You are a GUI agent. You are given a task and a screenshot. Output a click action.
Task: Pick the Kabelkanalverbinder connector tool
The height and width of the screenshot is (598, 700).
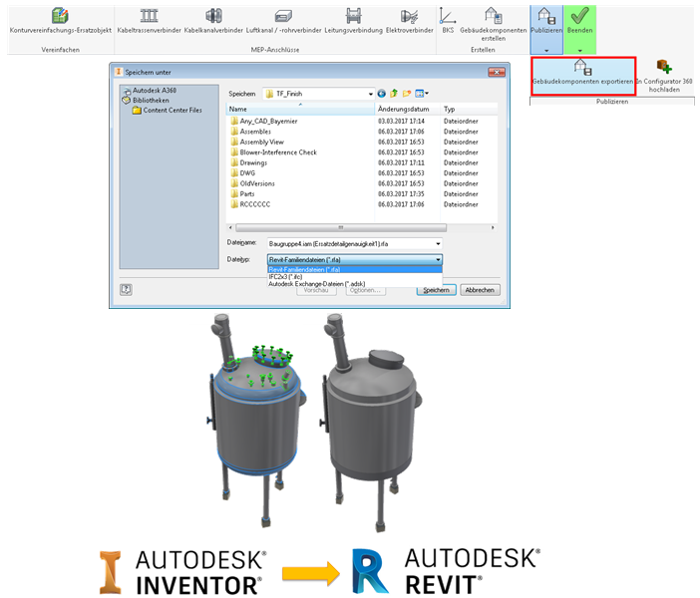pyautogui.click(x=213, y=21)
